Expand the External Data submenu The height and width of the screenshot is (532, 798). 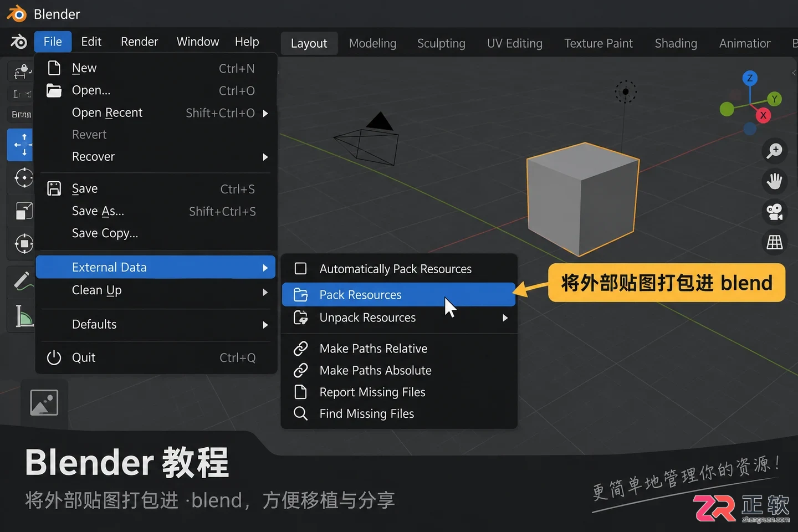pos(156,267)
